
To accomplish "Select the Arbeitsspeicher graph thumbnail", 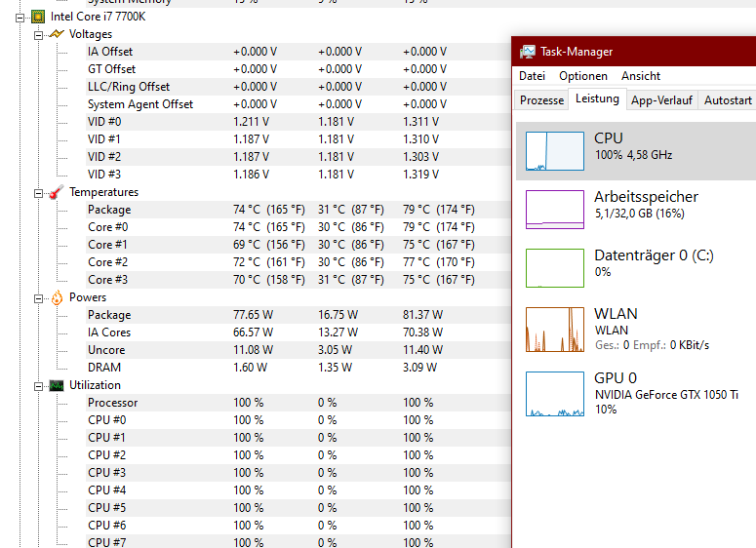I will tap(555, 210).
